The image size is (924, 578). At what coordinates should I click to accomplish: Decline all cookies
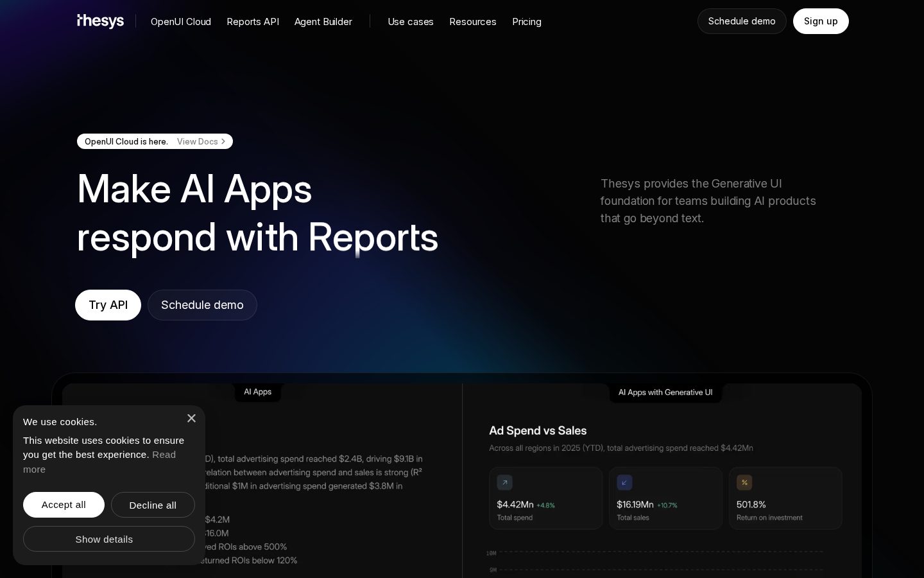coord(153,505)
